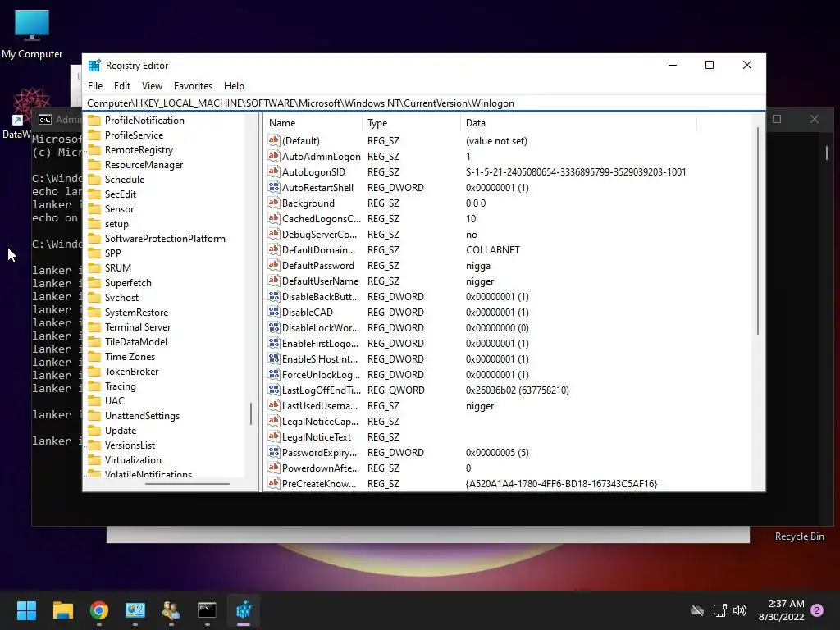Select the Tracing key
840x630 pixels.
(121, 386)
